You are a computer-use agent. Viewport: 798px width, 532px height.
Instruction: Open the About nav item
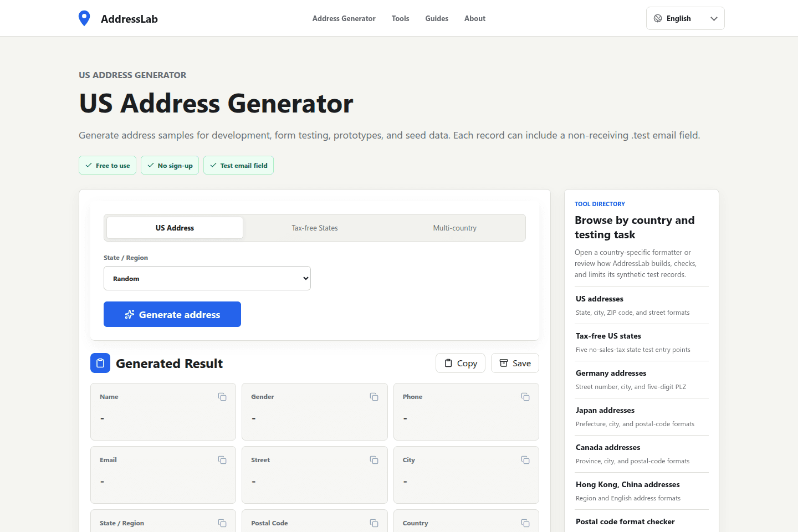[475, 18]
